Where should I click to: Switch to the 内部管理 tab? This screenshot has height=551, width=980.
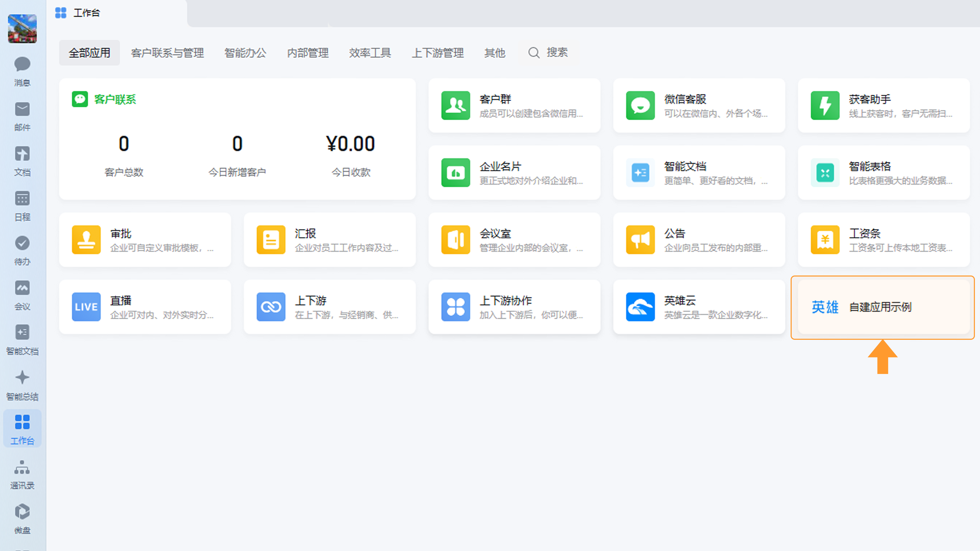(x=308, y=53)
